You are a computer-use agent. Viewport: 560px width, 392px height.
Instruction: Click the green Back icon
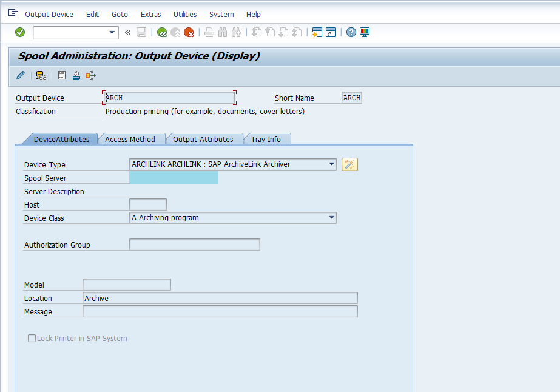[x=162, y=33]
